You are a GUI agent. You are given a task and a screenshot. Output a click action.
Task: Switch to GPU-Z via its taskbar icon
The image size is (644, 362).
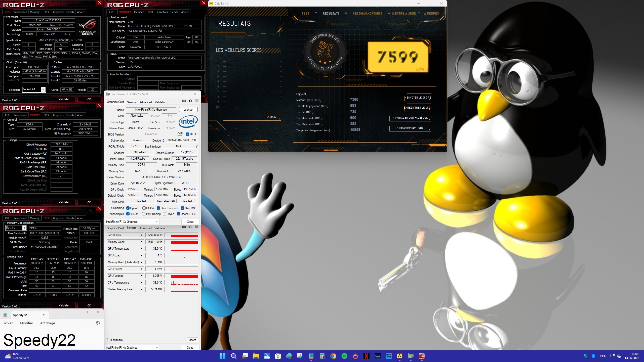[411, 356]
